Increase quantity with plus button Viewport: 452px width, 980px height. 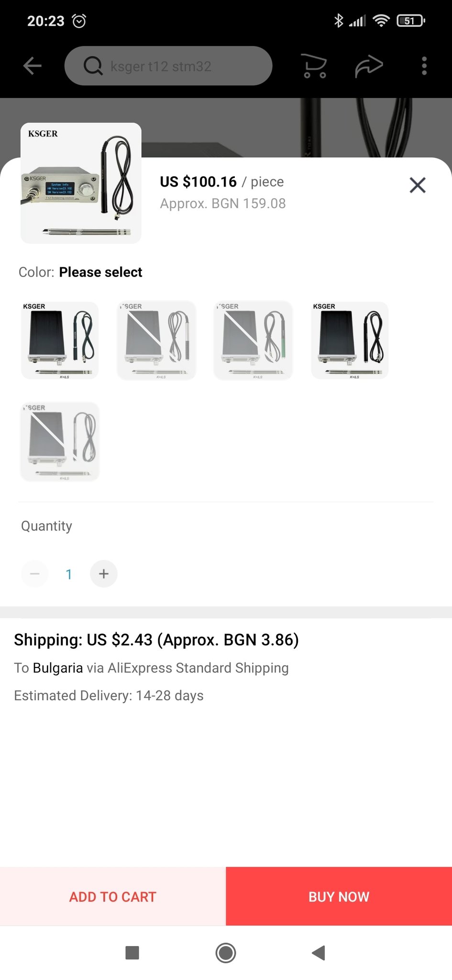click(x=104, y=574)
